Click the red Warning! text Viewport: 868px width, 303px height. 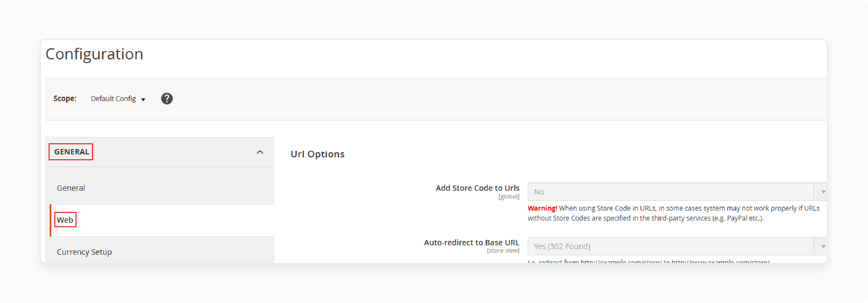point(542,208)
